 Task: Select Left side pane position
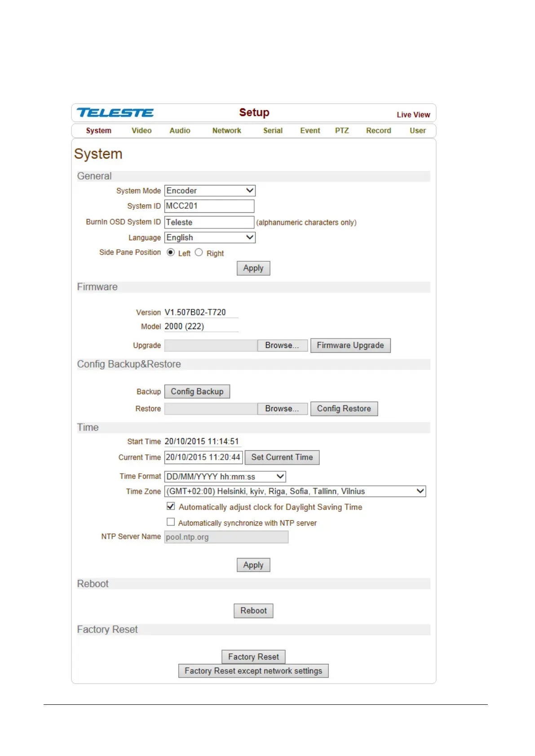[171, 252]
